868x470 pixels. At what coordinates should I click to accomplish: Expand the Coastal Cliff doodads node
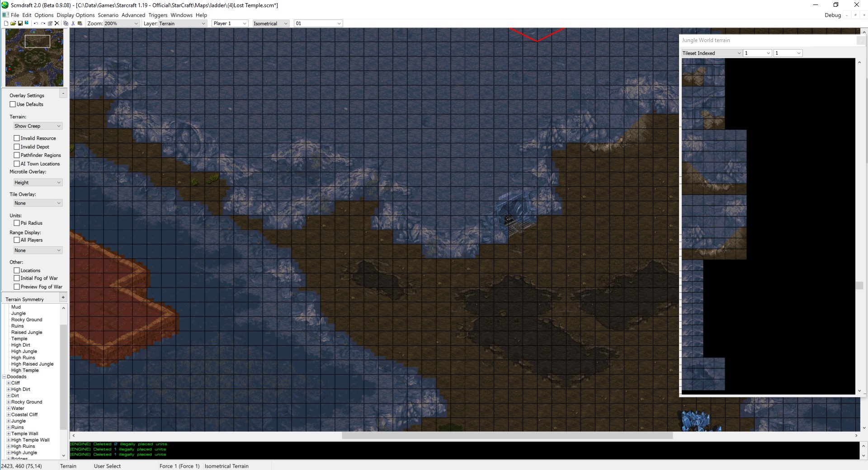[x=8, y=414]
